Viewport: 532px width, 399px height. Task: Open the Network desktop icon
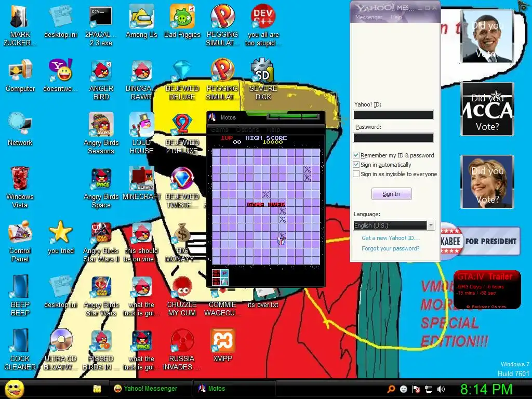tap(20, 129)
